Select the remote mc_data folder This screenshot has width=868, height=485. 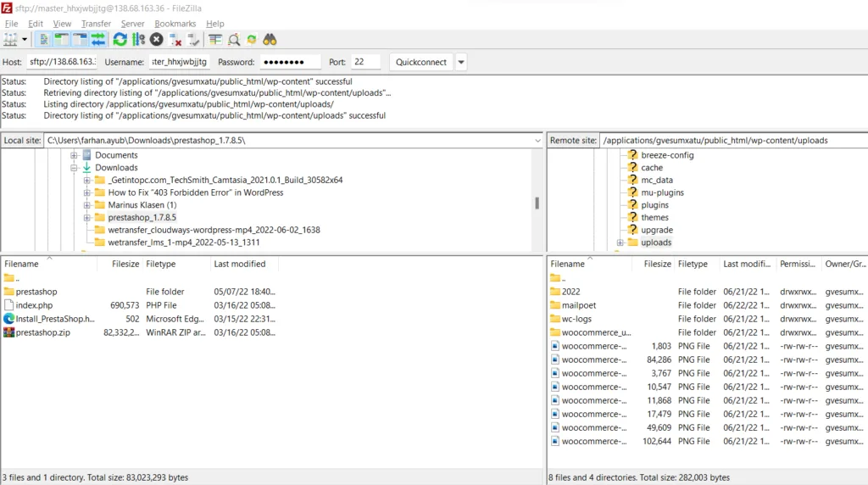click(x=657, y=181)
